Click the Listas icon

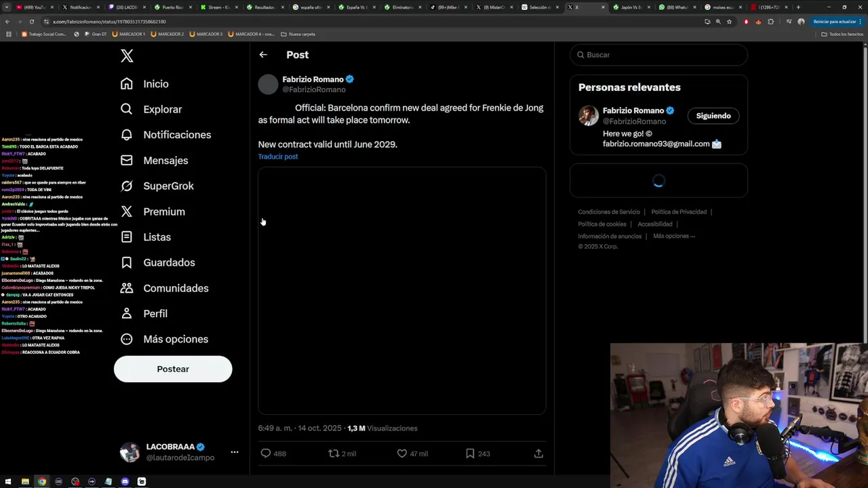tap(127, 237)
